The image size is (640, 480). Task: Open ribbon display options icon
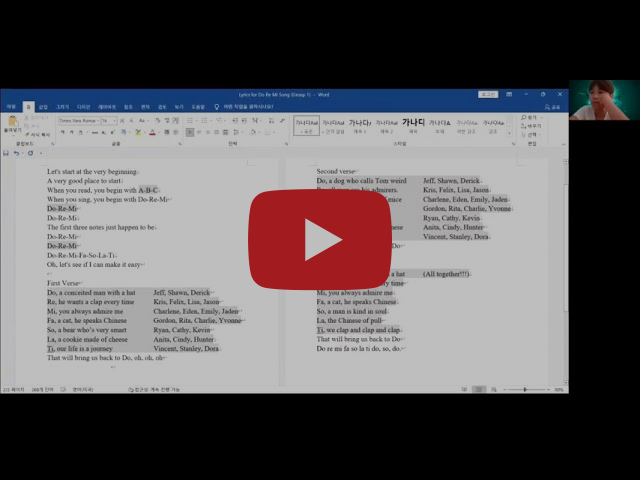pos(509,94)
